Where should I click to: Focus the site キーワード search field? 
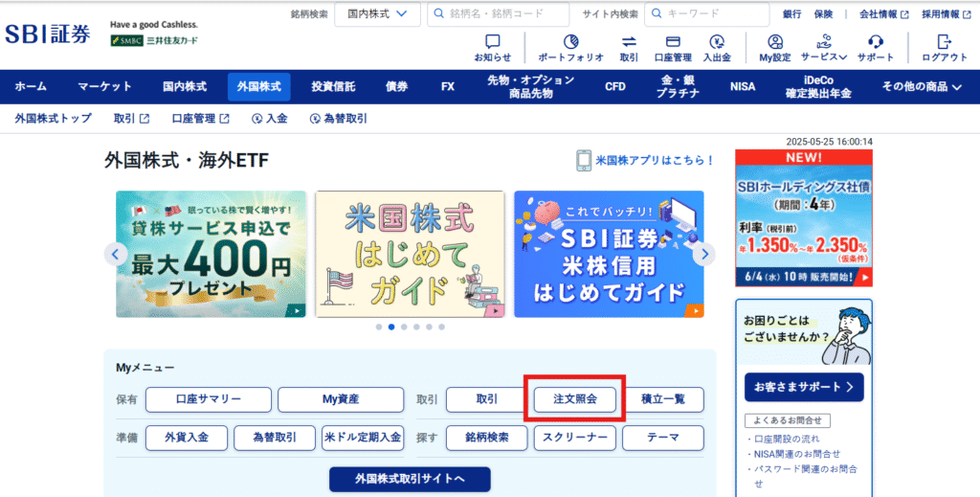pos(707,13)
